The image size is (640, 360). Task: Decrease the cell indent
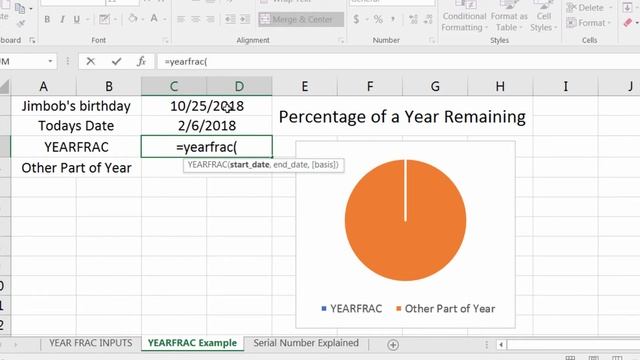click(230, 20)
